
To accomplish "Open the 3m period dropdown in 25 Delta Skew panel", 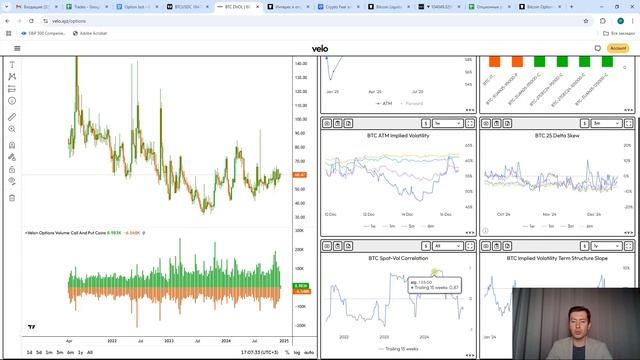I will coord(607,123).
